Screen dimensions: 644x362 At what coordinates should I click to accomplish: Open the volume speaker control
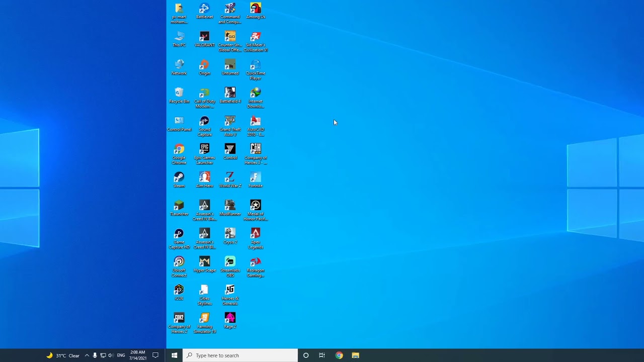click(111, 355)
